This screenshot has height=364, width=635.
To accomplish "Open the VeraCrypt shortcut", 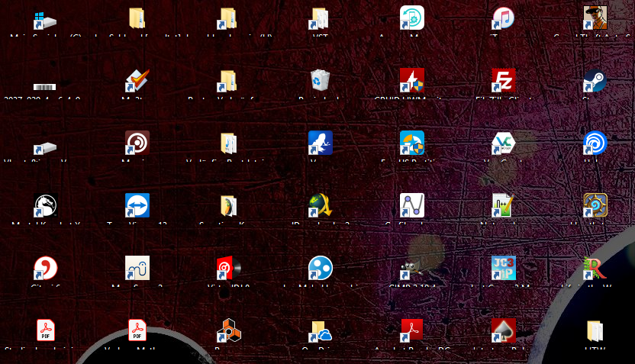I will point(504,143).
